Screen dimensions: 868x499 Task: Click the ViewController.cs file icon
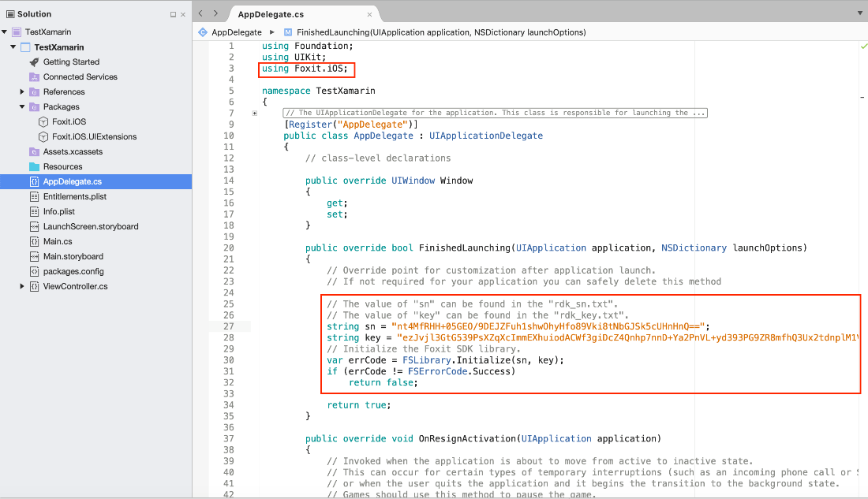[34, 287]
